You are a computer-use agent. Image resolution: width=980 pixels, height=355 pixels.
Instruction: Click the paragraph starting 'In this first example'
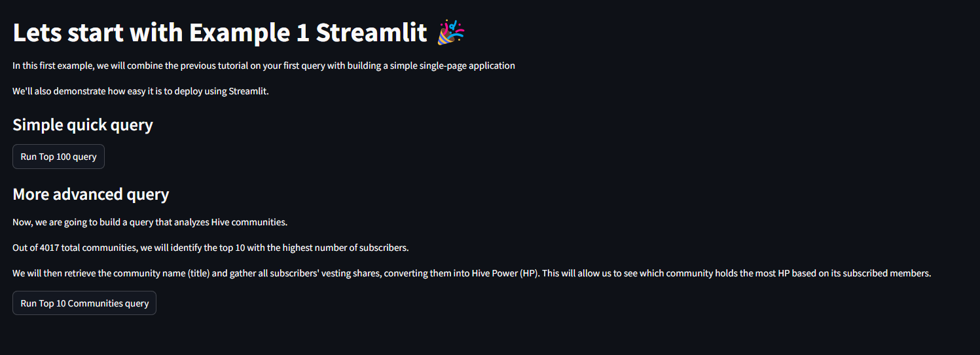coord(264,65)
